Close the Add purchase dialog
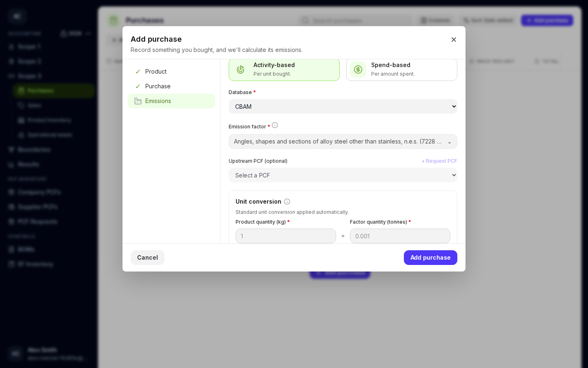 (454, 40)
